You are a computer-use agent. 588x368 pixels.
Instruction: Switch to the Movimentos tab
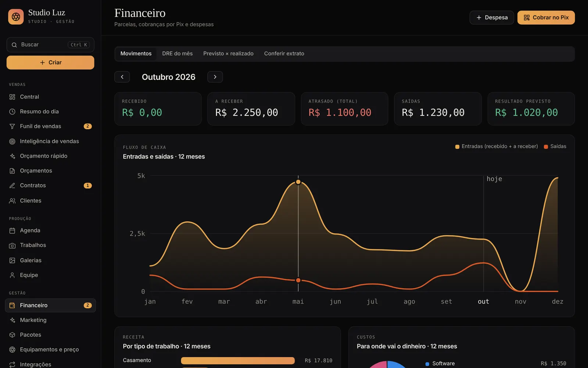[x=136, y=54]
